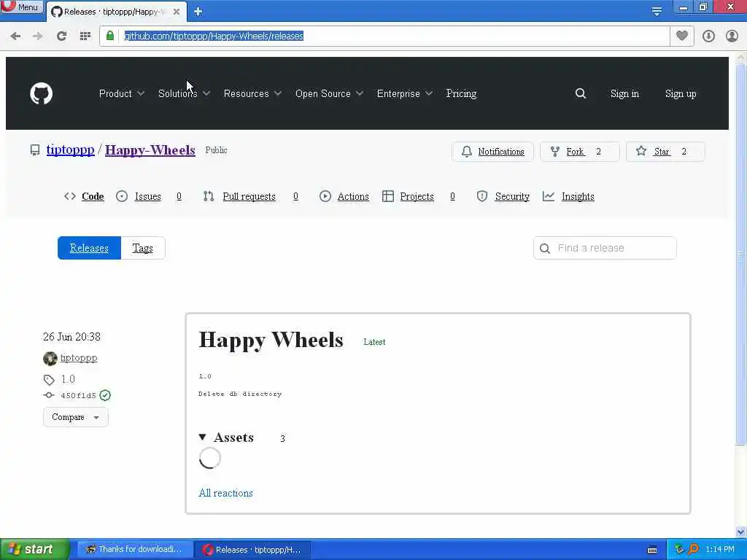Switch to Releases Opera taskbar window
747x560 pixels.
pyautogui.click(x=252, y=550)
